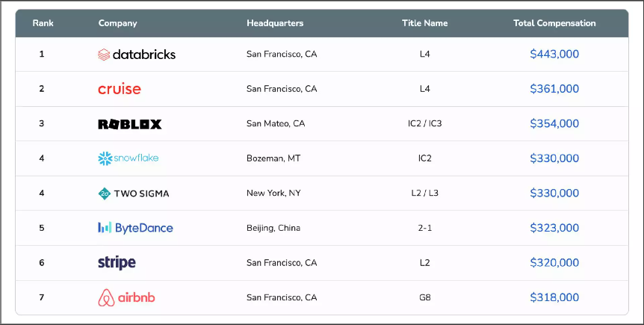Click the Snowflake company logo

tap(129, 158)
